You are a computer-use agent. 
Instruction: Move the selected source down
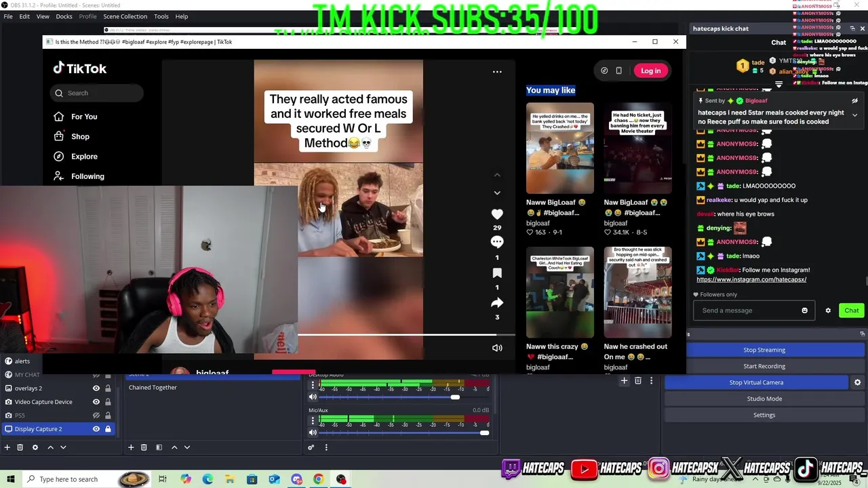(x=63, y=447)
